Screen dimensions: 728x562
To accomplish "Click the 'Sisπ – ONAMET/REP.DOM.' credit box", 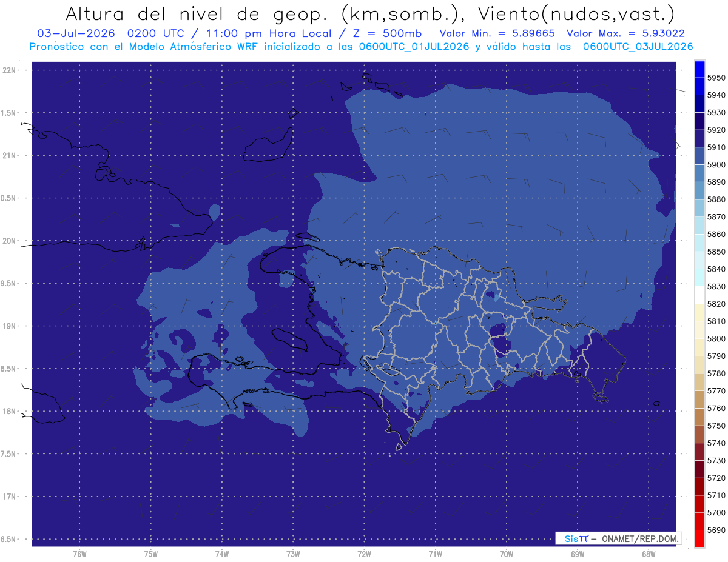I will pyautogui.click(x=618, y=538).
